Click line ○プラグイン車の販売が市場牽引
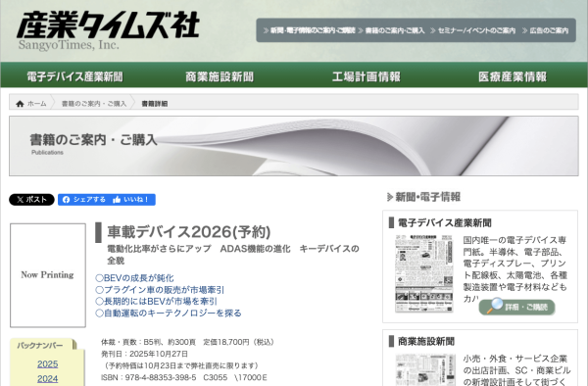The height and width of the screenshot is (386, 588). [160, 289]
